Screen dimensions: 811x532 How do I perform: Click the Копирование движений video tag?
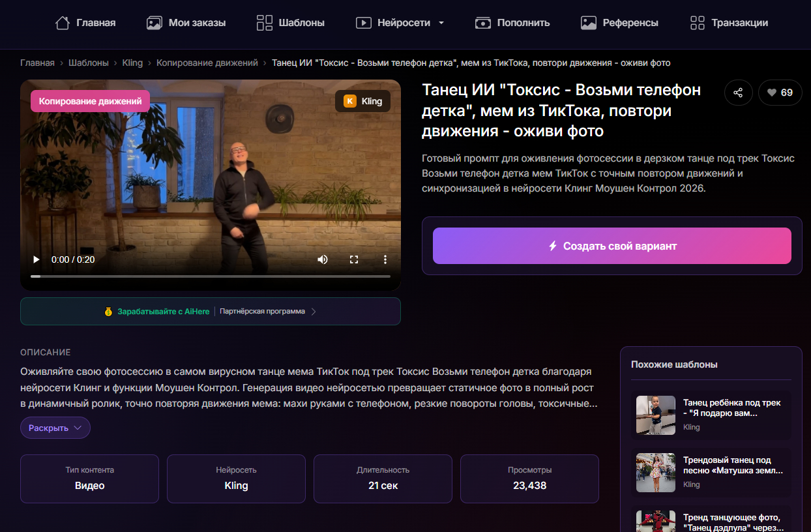pos(90,101)
